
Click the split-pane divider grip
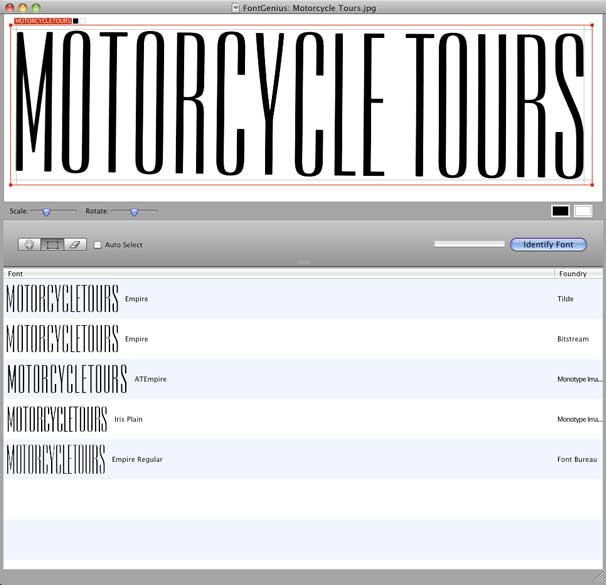(x=303, y=262)
